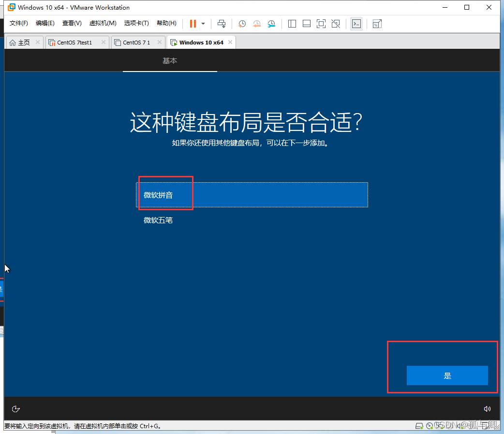Toggle the thumbnail bar view
This screenshot has height=434, width=504.
tap(307, 24)
